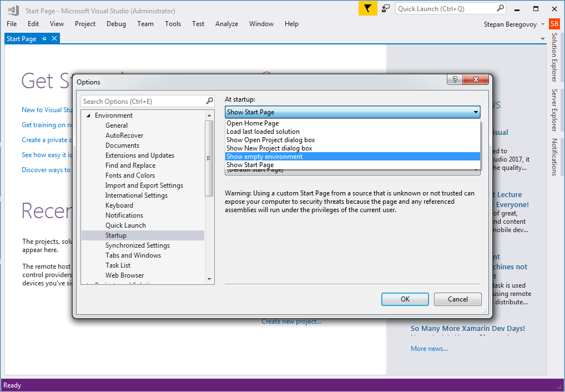Select 'Load last loaded solution' option
Image resolution: width=565 pixels, height=392 pixels.
[263, 132]
